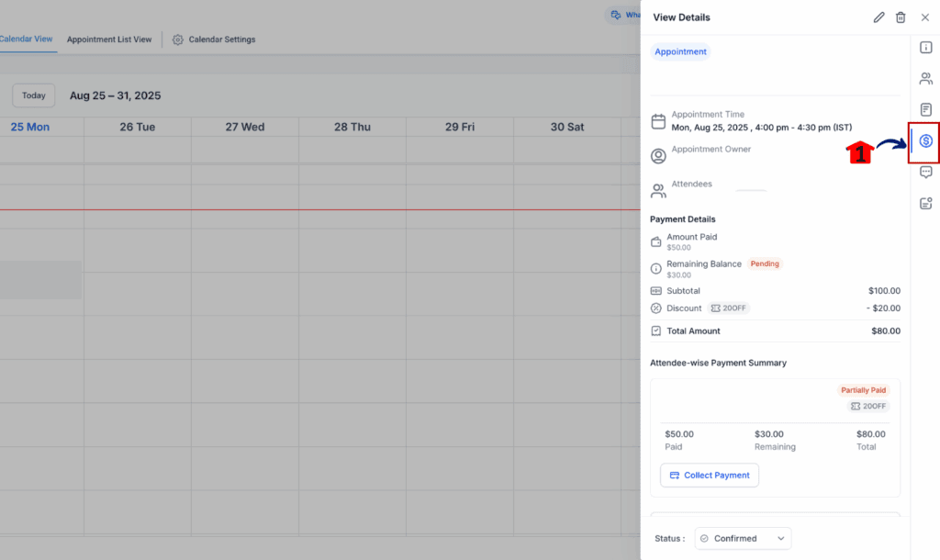Click the percent icon beside Discount
The image size is (940, 560).
pyautogui.click(x=655, y=308)
